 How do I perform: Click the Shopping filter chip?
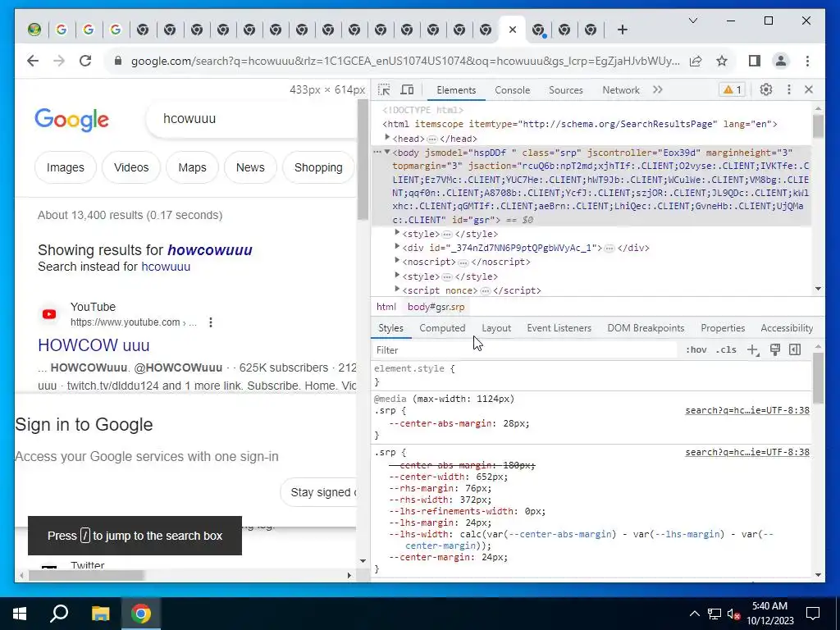[x=318, y=167]
